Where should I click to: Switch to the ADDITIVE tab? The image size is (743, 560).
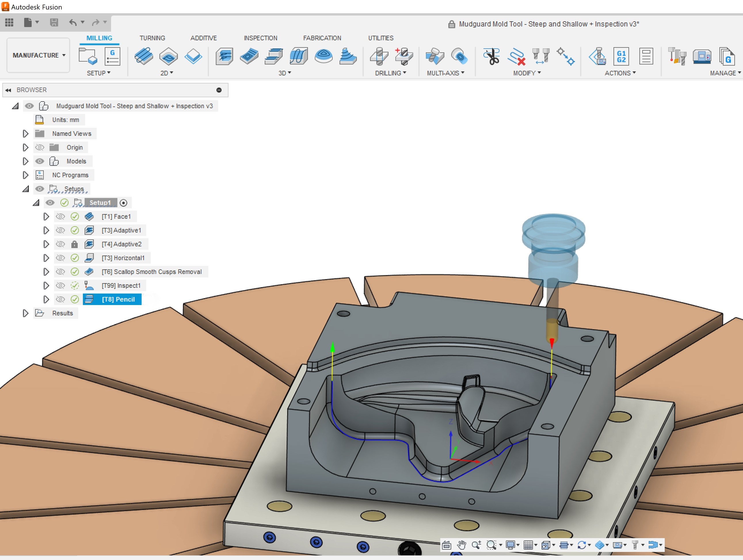pyautogui.click(x=203, y=38)
